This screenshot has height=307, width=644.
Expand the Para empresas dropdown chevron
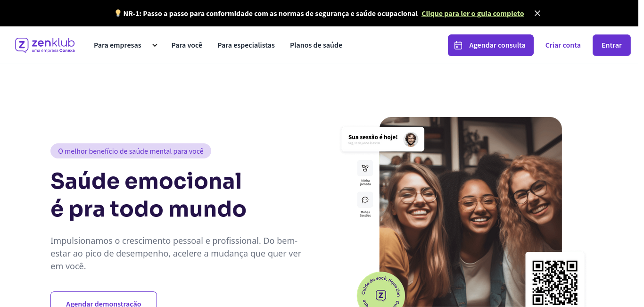point(155,45)
